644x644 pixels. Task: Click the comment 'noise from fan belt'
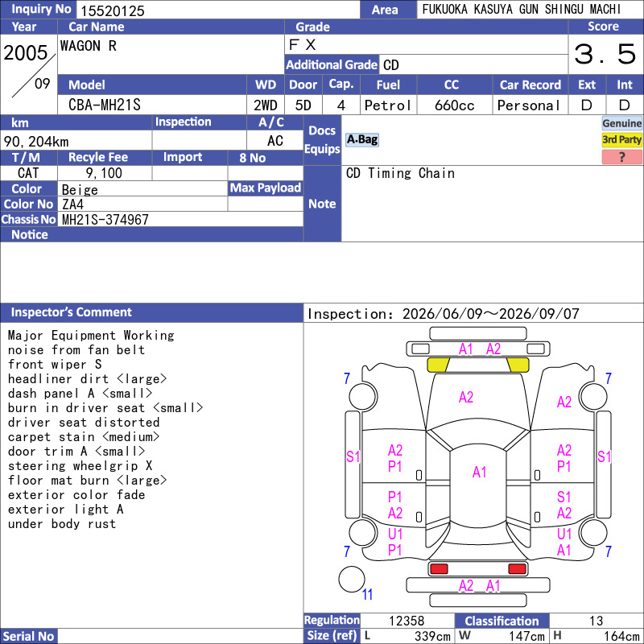pos(76,350)
